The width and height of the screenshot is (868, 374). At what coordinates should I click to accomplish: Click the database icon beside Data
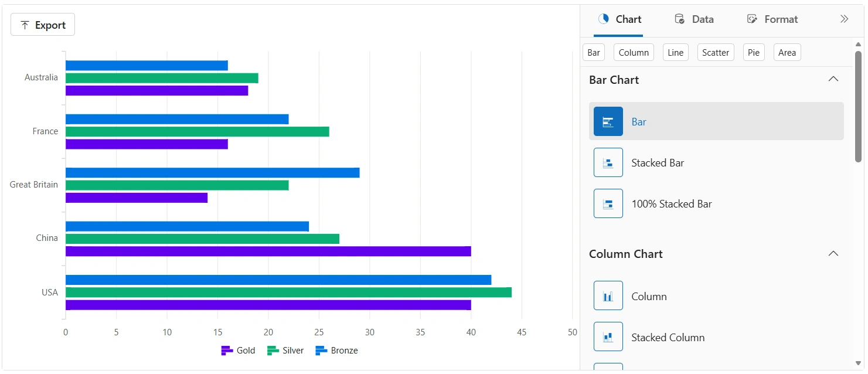[x=679, y=19]
